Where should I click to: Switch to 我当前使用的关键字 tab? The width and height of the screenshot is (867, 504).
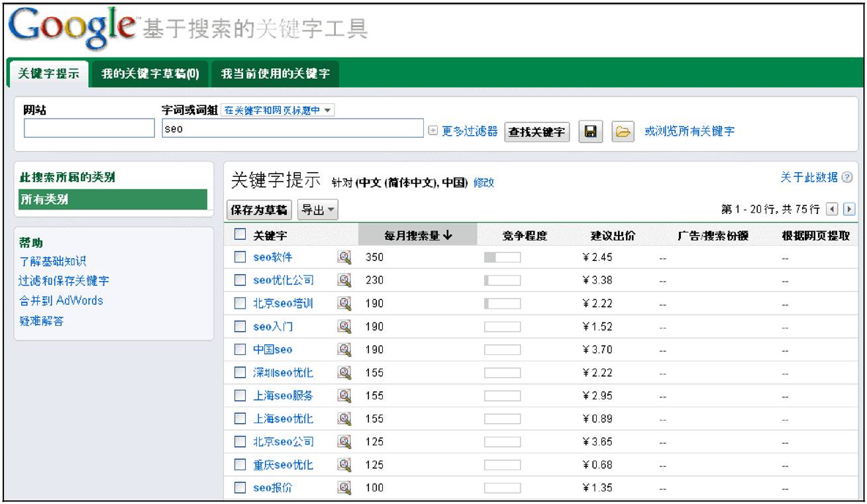275,74
